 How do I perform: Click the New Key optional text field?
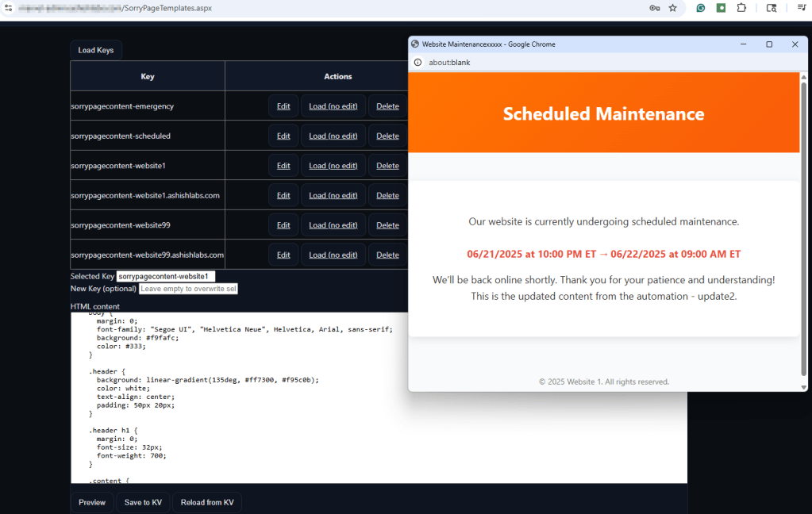pyautogui.click(x=188, y=289)
